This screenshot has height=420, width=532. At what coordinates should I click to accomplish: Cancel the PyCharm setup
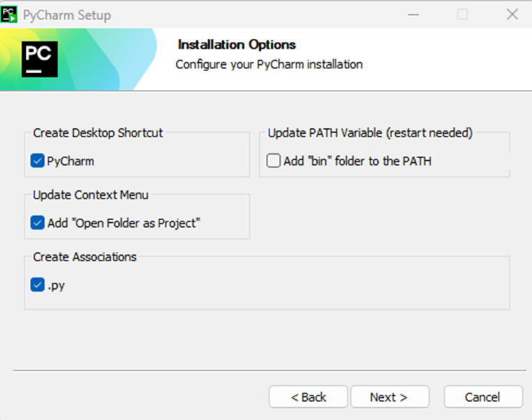point(483,397)
